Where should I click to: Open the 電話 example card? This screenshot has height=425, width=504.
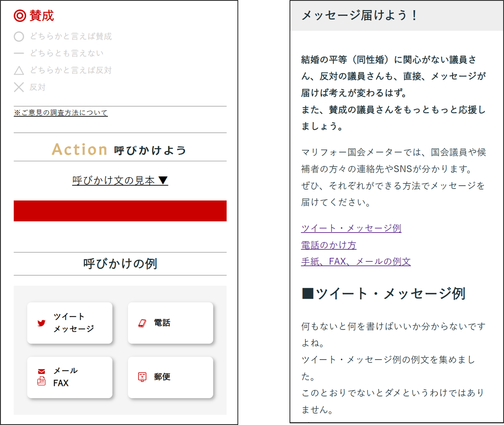click(x=170, y=323)
